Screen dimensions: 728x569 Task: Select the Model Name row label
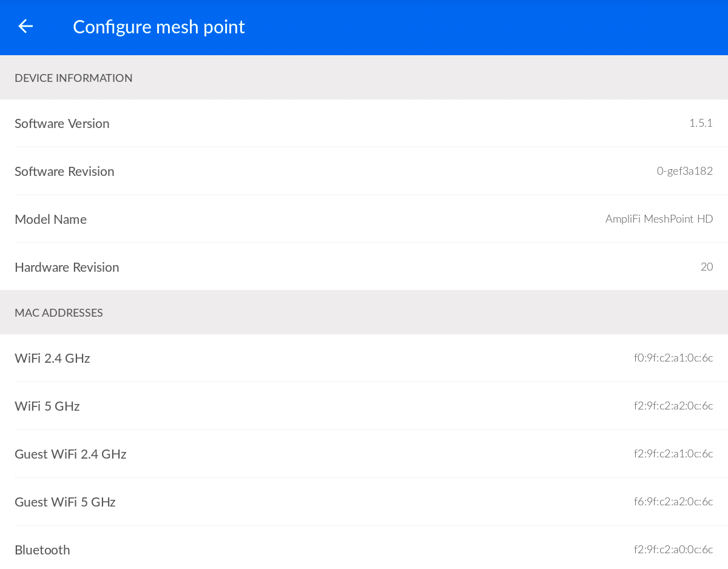point(50,219)
